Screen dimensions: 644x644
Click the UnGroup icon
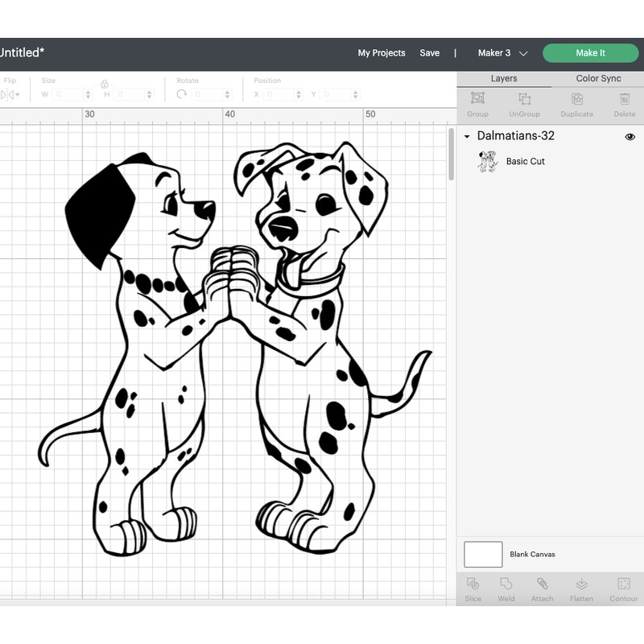[x=524, y=103]
